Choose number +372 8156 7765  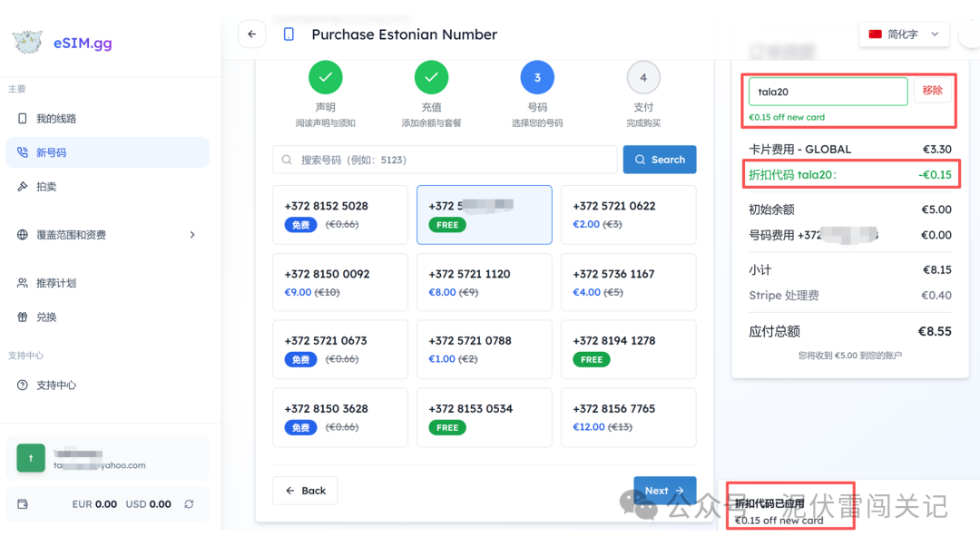click(628, 417)
